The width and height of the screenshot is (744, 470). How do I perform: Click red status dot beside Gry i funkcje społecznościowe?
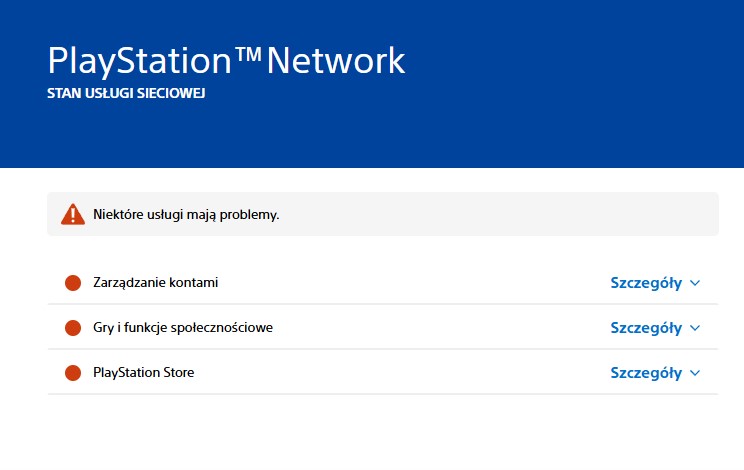(x=72, y=328)
